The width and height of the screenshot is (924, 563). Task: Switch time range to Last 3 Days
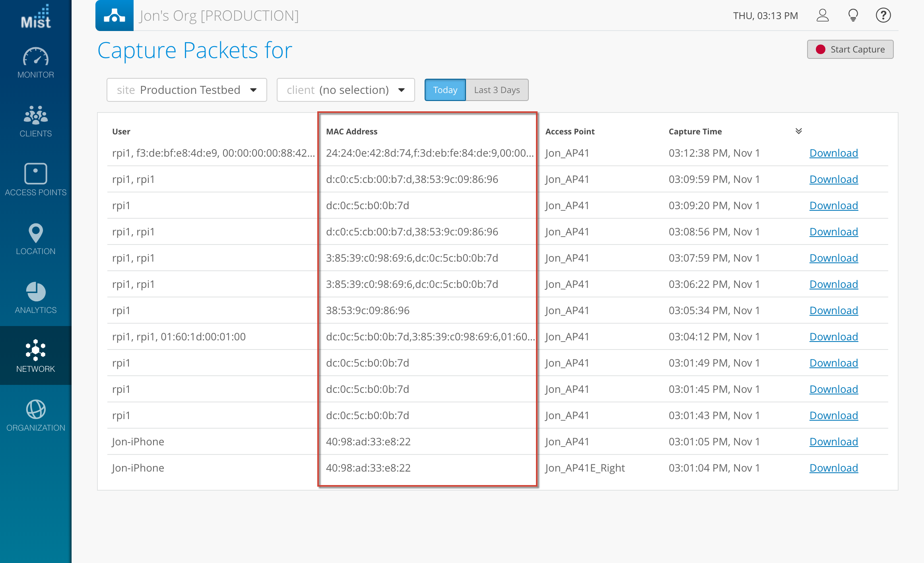tap(497, 90)
